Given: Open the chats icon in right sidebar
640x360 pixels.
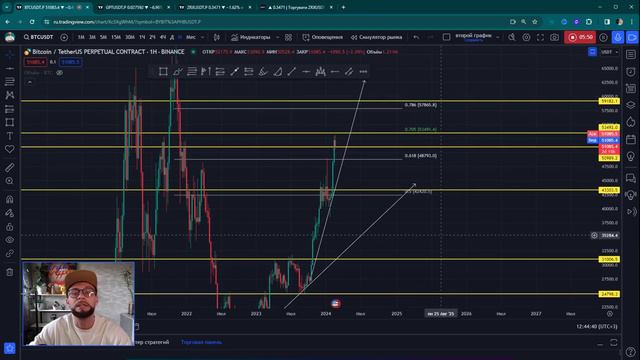Looking at the screenshot, I should pyautogui.click(x=631, y=178).
